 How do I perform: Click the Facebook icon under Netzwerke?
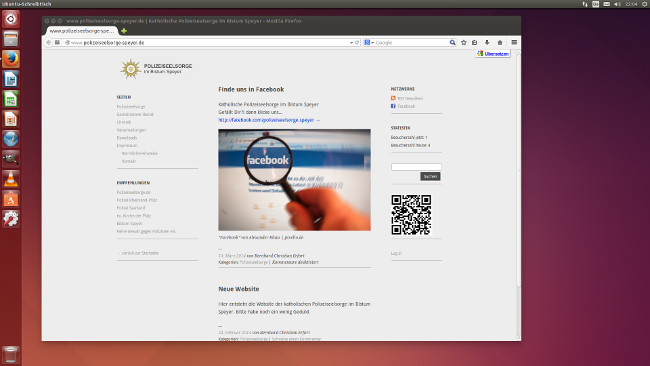(x=393, y=106)
